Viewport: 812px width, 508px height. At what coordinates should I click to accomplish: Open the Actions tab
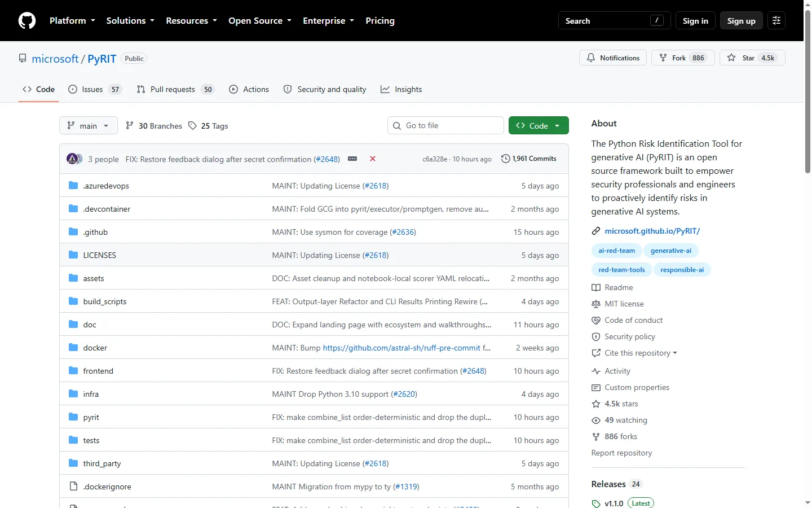(249, 89)
